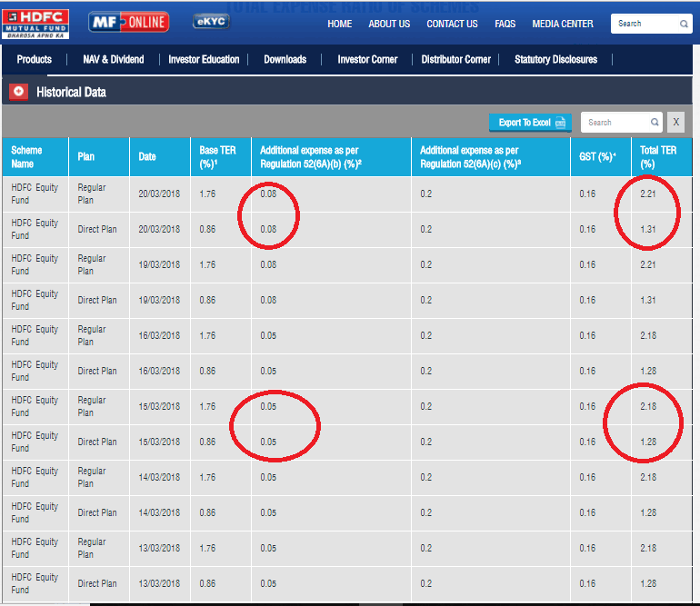Click Direct Plan cell for 19/03/2018
The height and width of the screenshot is (606, 700).
coord(97,300)
